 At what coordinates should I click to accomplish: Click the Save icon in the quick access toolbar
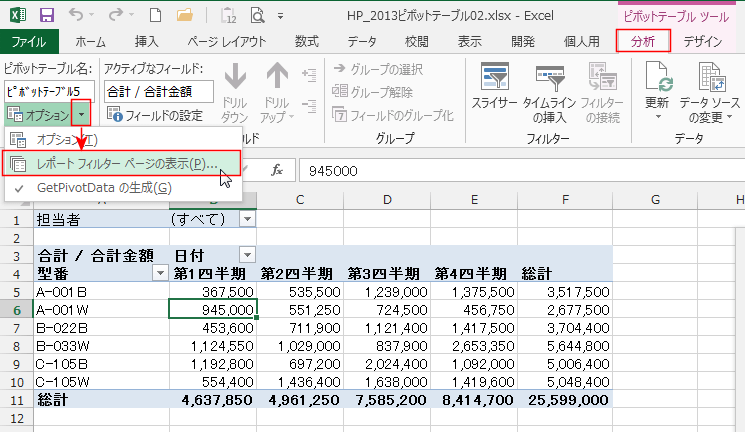(46, 15)
